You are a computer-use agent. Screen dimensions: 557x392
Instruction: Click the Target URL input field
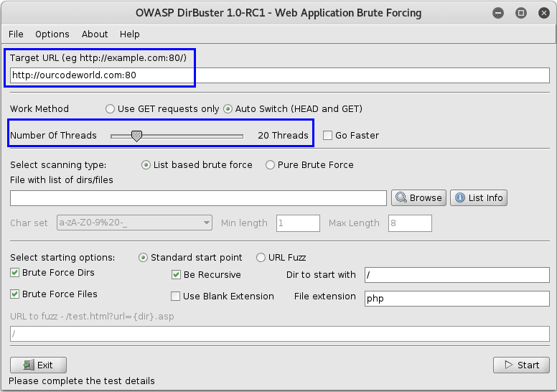(278, 75)
